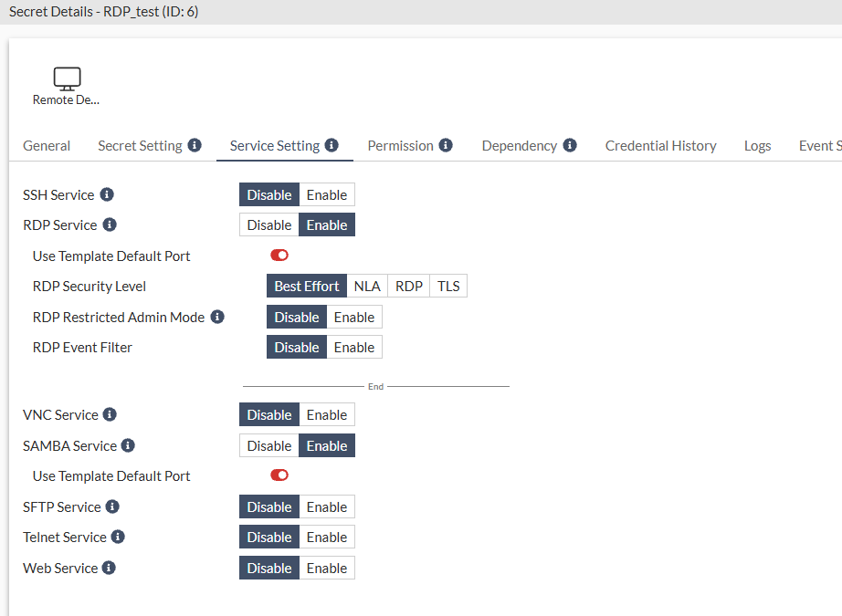Click the Remote Desktop monitor icon

67,79
